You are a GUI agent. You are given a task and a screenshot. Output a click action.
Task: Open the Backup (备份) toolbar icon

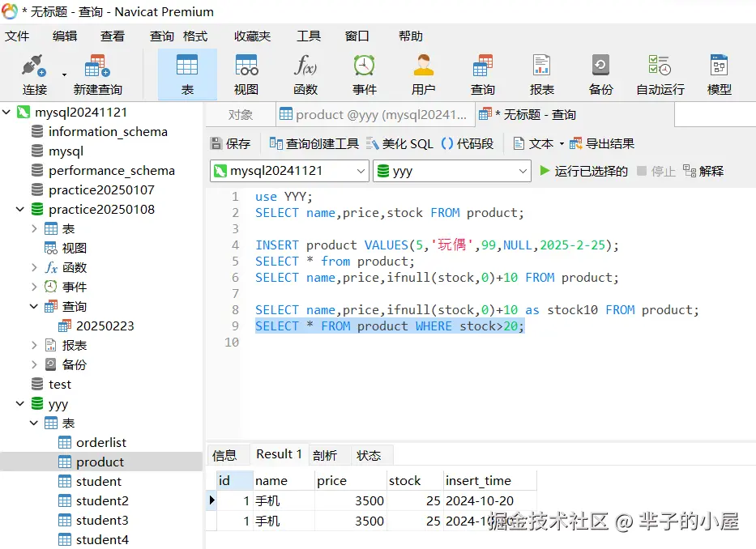click(600, 74)
